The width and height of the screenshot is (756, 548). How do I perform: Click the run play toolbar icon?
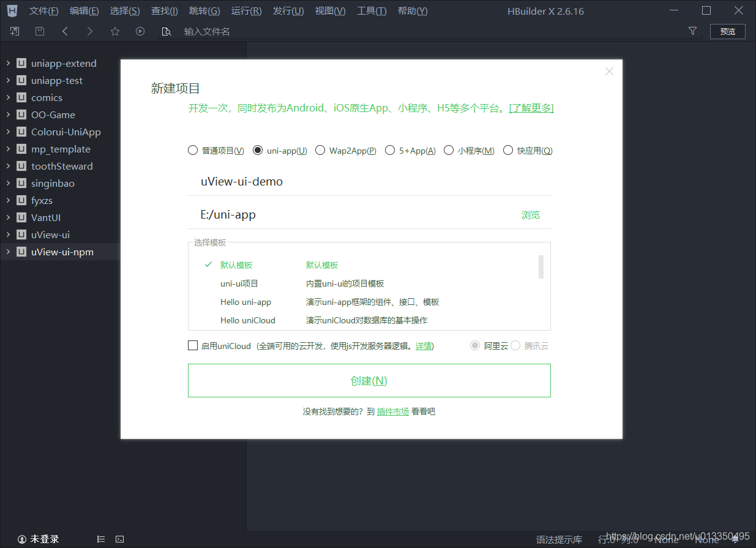point(140,31)
